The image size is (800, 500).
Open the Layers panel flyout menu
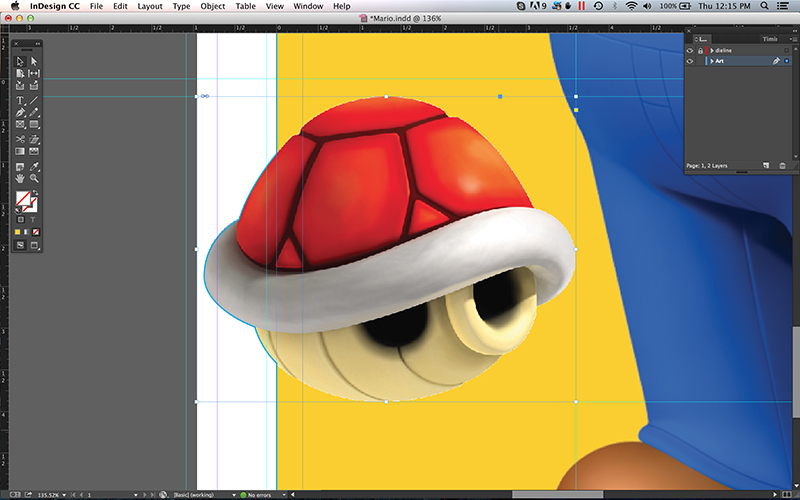click(x=793, y=39)
